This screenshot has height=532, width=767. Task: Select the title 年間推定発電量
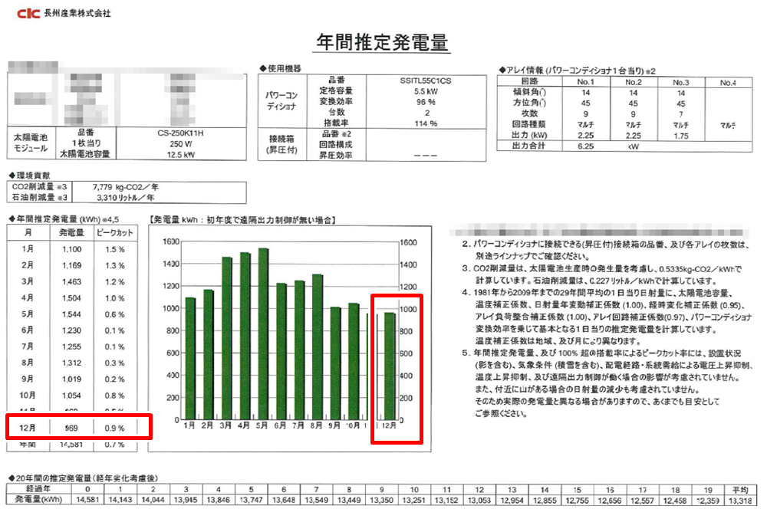tap(382, 41)
